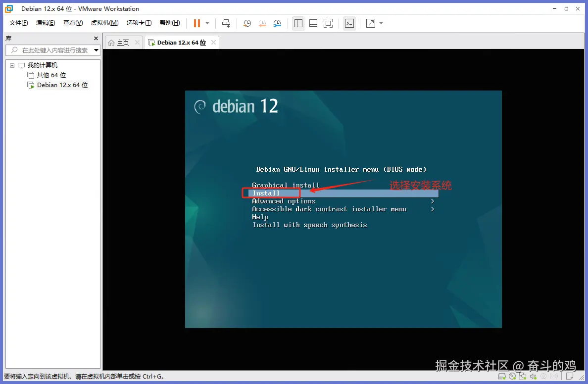Open the 查看(V) menu

pos(73,23)
